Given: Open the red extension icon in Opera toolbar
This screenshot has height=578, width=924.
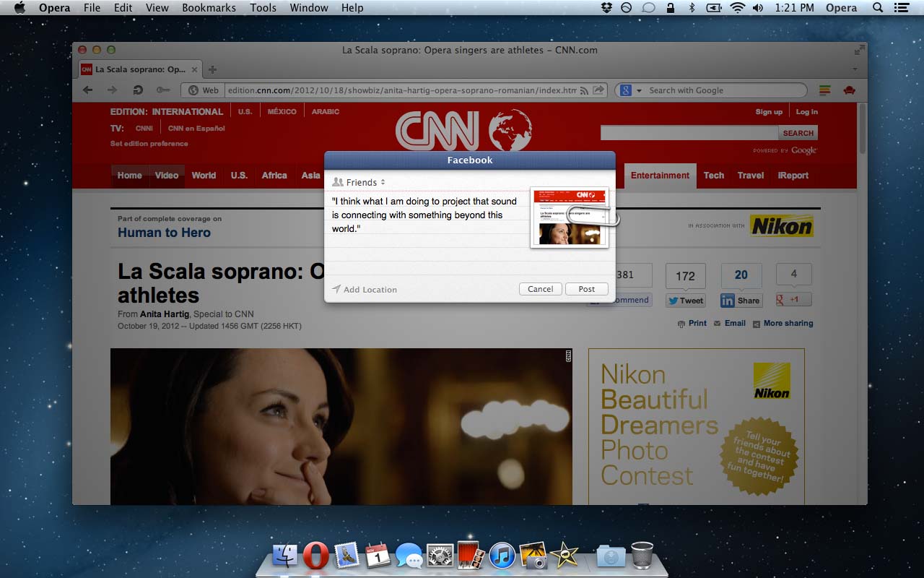Looking at the screenshot, I should (x=850, y=90).
